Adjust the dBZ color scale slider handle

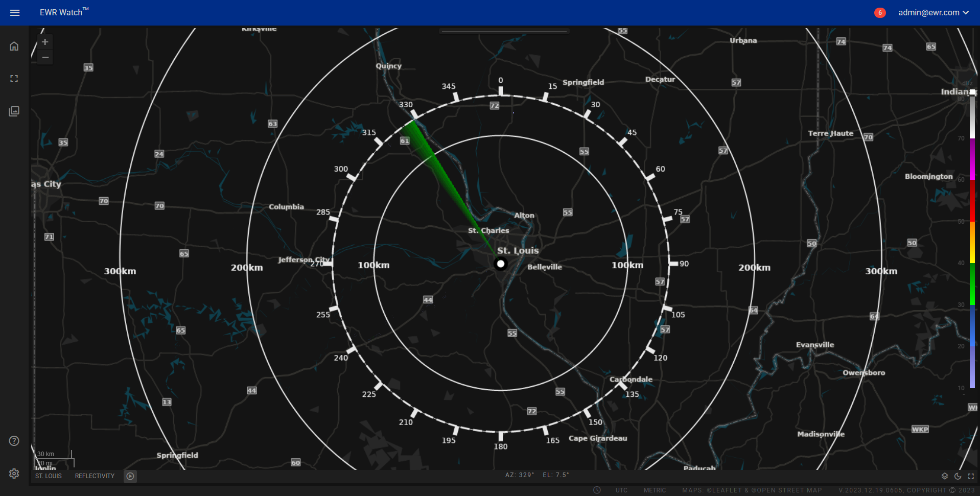click(x=973, y=92)
